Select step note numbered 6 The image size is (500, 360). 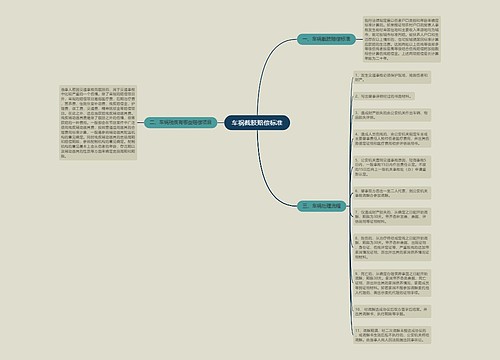392,193
